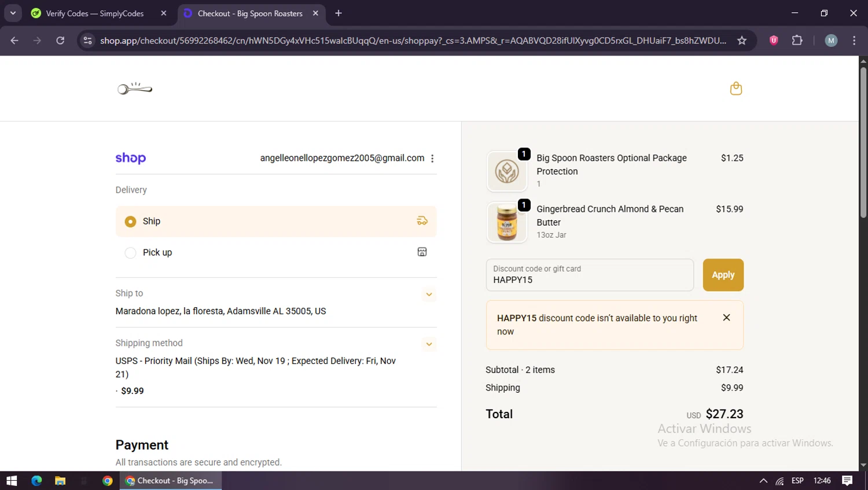Click the Maradona lopez shipping address text

point(220,311)
